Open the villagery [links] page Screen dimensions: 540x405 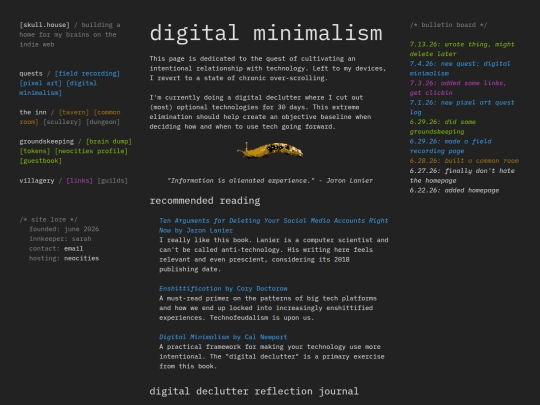click(80, 180)
